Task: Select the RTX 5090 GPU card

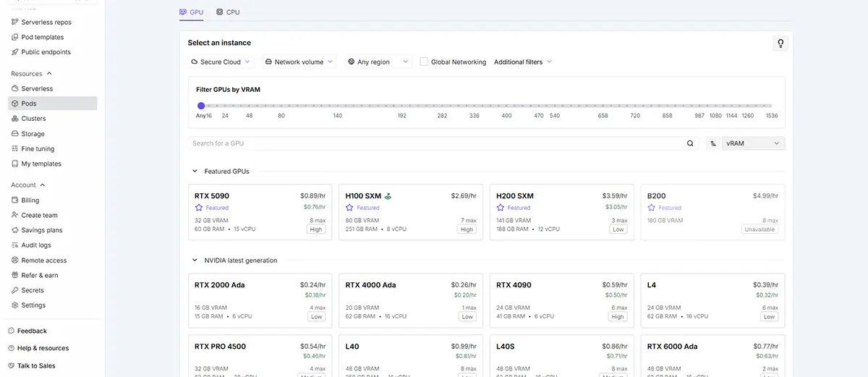Action: (260, 212)
